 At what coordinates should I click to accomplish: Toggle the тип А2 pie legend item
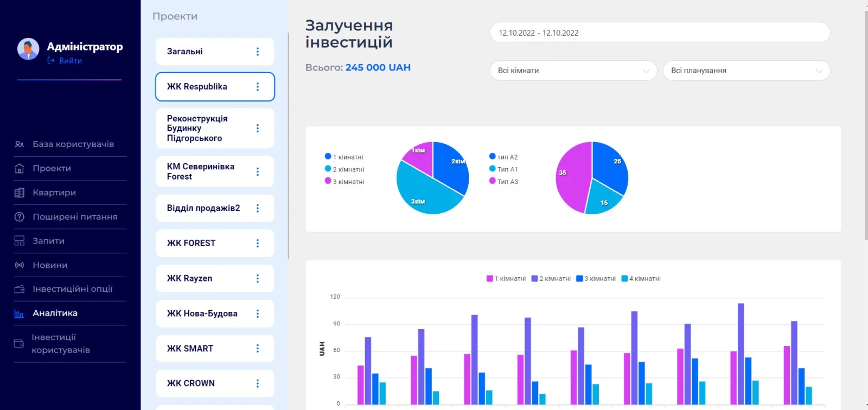503,157
